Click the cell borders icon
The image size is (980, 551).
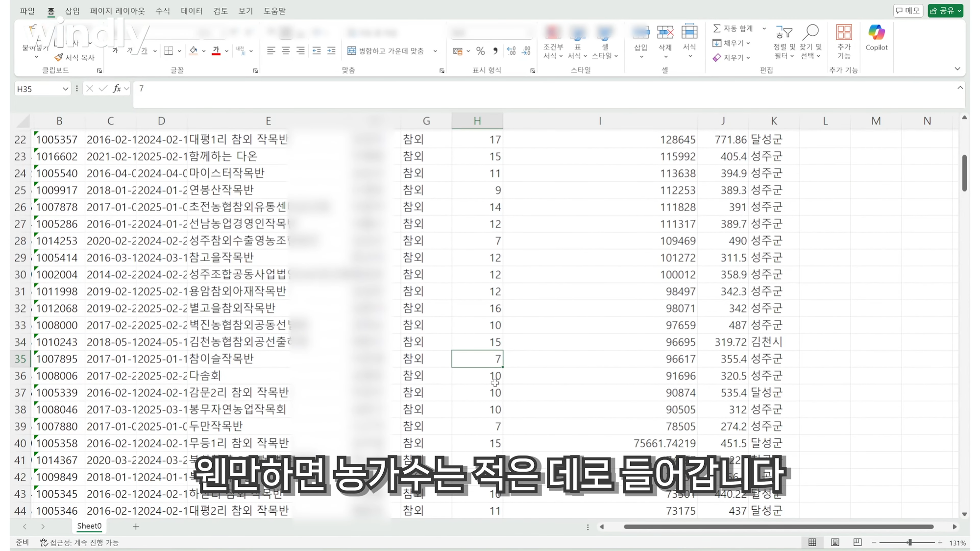coord(169,50)
